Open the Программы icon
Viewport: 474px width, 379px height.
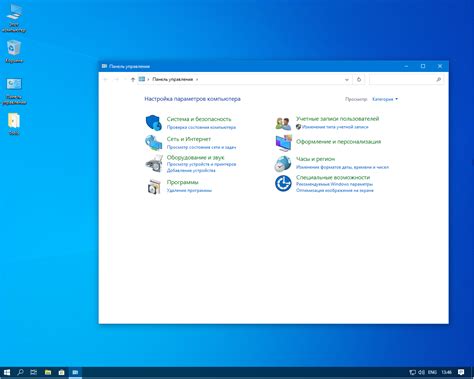154,186
